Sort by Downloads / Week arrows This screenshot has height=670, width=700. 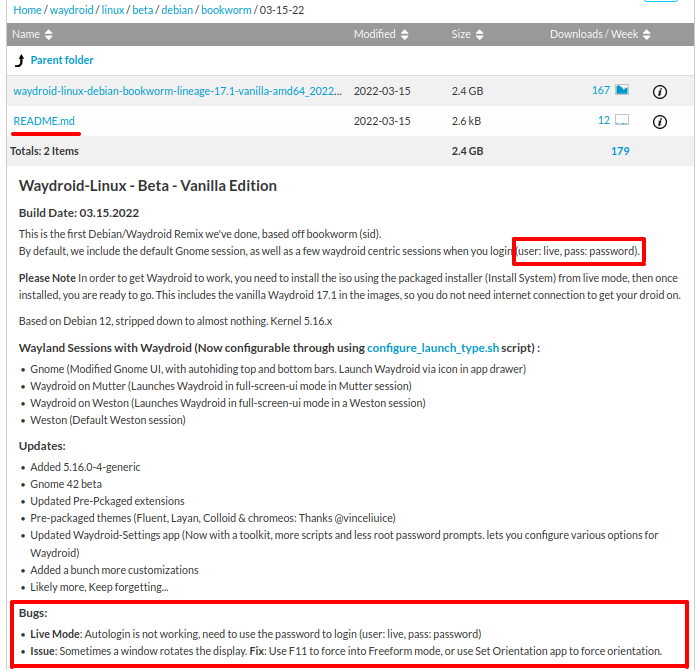(647, 34)
